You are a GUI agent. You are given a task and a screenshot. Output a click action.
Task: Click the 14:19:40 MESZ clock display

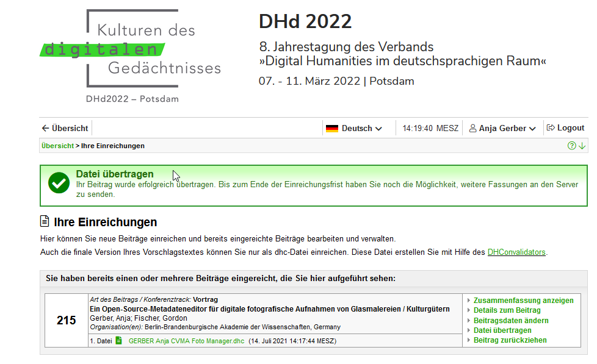click(x=430, y=128)
